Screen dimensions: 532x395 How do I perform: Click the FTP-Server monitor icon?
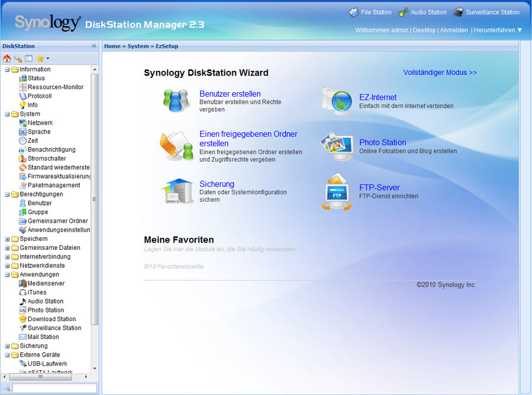336,192
